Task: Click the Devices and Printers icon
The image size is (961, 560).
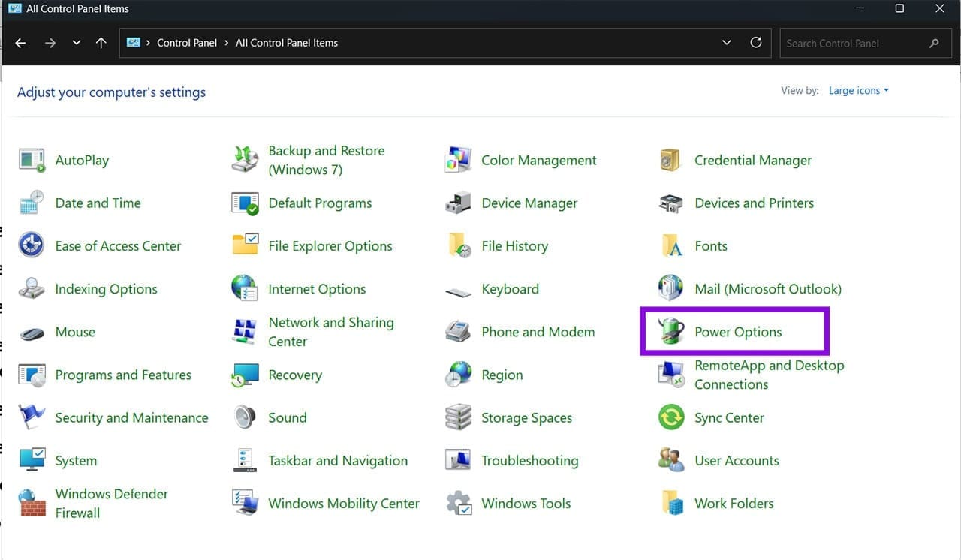Action: [x=670, y=203]
